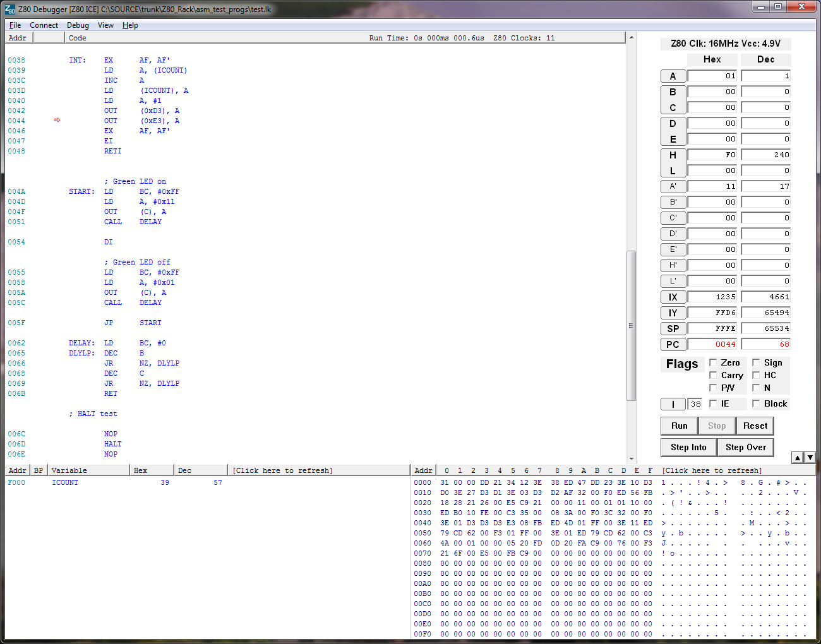The image size is (821, 644).
Task: Click the IY register button
Action: pos(673,313)
